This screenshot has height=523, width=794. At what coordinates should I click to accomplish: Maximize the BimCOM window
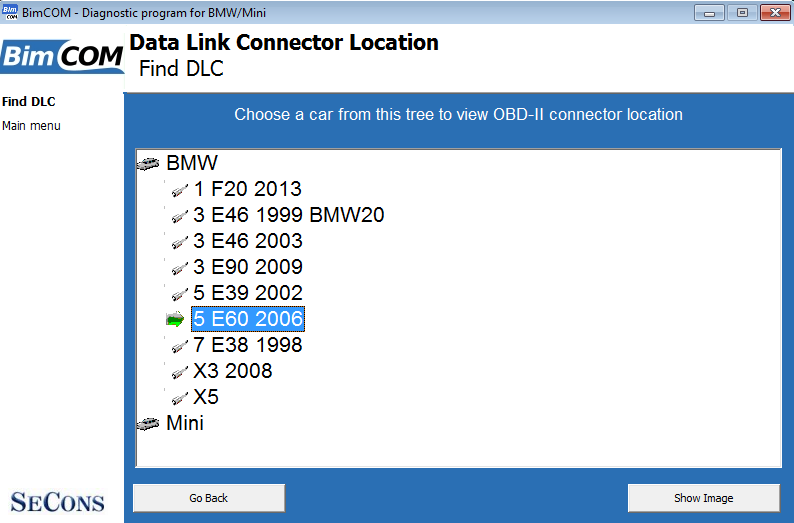(742, 13)
